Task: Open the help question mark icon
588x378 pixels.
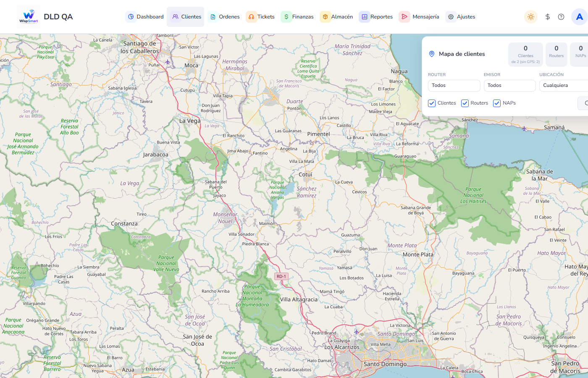Action: point(561,17)
